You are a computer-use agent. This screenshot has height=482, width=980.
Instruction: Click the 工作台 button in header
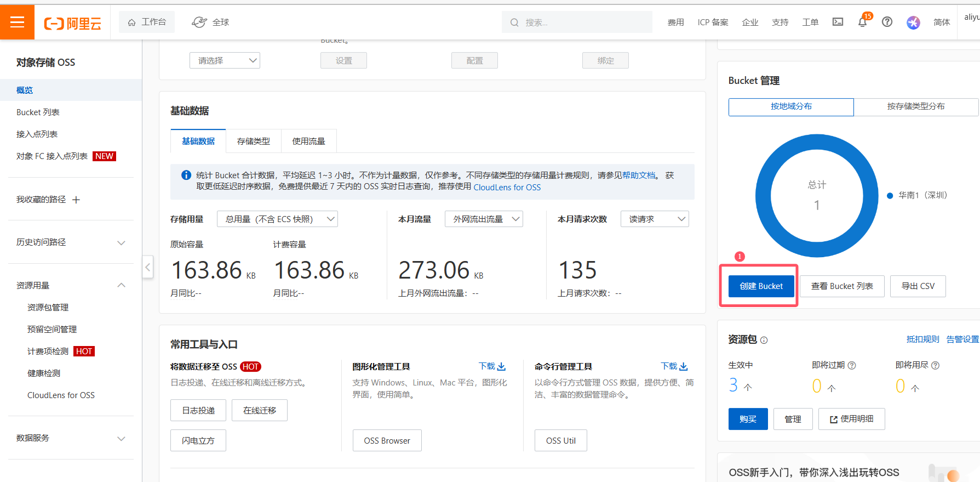point(147,22)
